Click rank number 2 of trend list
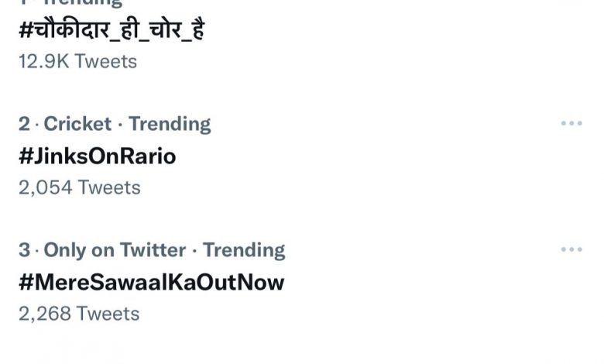 [x=24, y=124]
